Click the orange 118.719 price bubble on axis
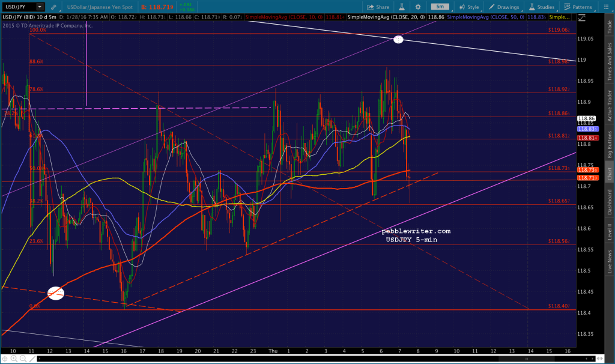Viewport: 615px width, 364px height. [587, 178]
